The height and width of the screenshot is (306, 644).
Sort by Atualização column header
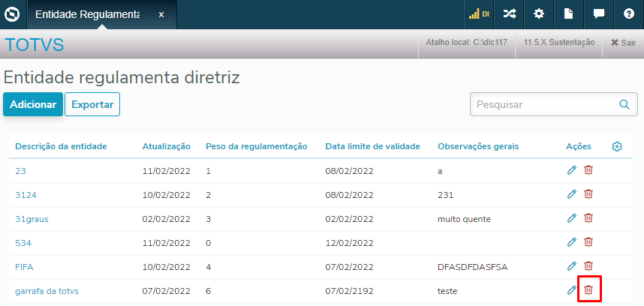167,146
